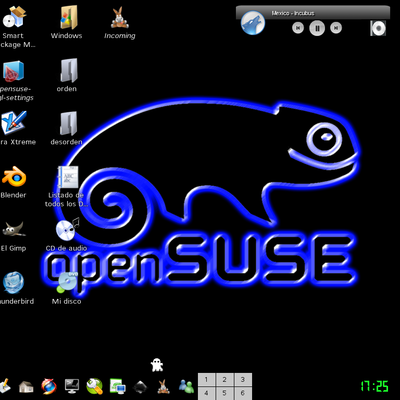Open the desorden folder
400x400 pixels.
tap(69, 124)
